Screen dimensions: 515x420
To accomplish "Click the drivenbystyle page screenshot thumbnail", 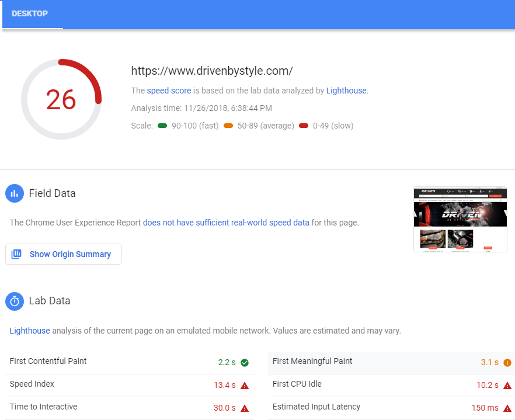I will 460,219.
